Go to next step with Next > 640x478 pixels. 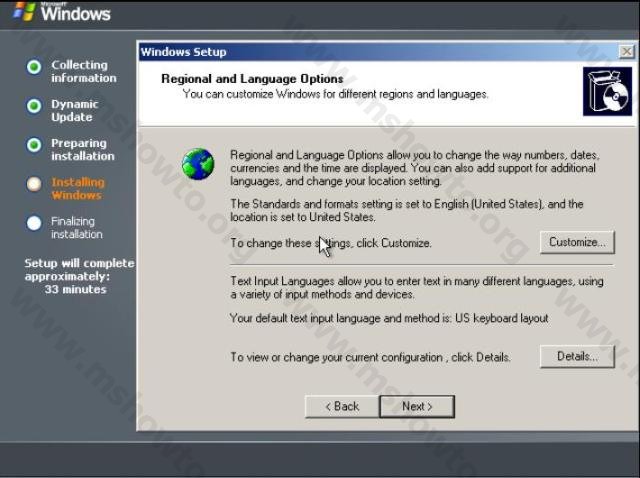point(417,407)
